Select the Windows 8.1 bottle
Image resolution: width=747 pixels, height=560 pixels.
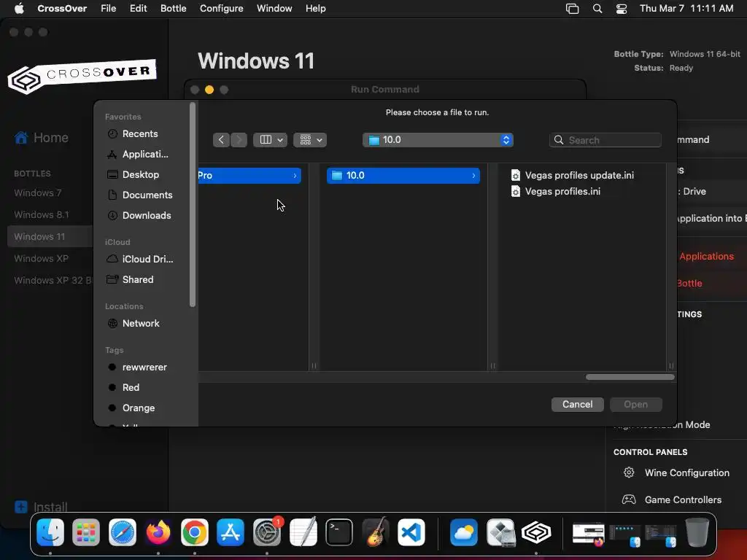click(x=42, y=215)
